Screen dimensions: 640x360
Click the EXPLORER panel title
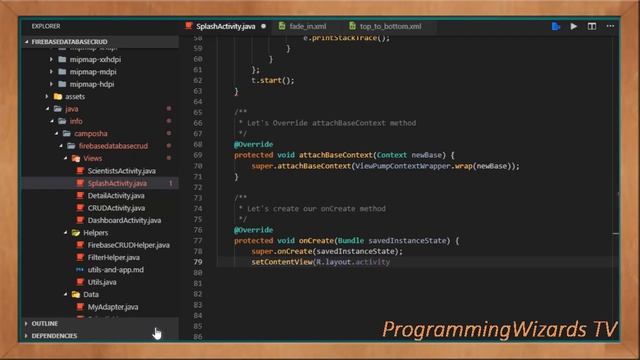[x=46, y=26]
